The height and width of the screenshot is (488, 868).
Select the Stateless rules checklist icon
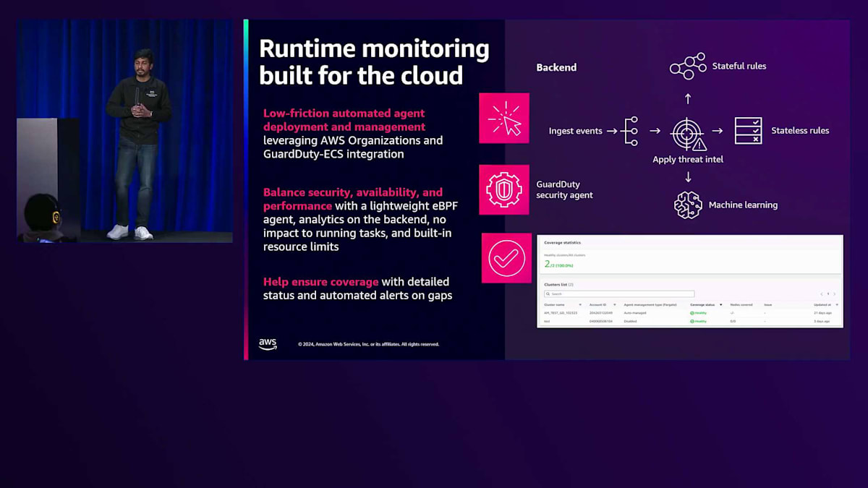click(747, 131)
